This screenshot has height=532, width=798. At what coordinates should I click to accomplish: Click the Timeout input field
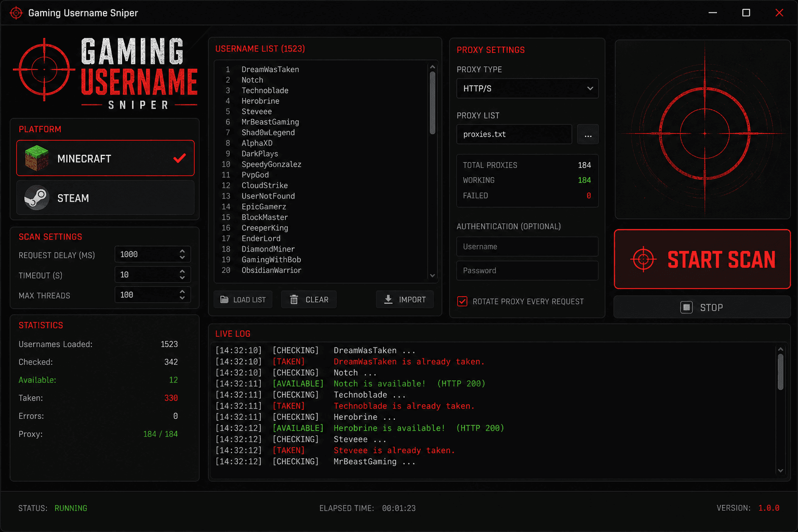click(153, 275)
